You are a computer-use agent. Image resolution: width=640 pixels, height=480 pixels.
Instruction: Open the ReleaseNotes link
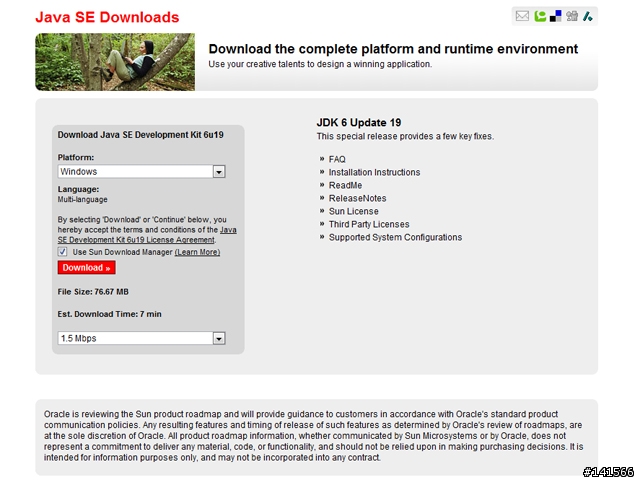(358, 198)
